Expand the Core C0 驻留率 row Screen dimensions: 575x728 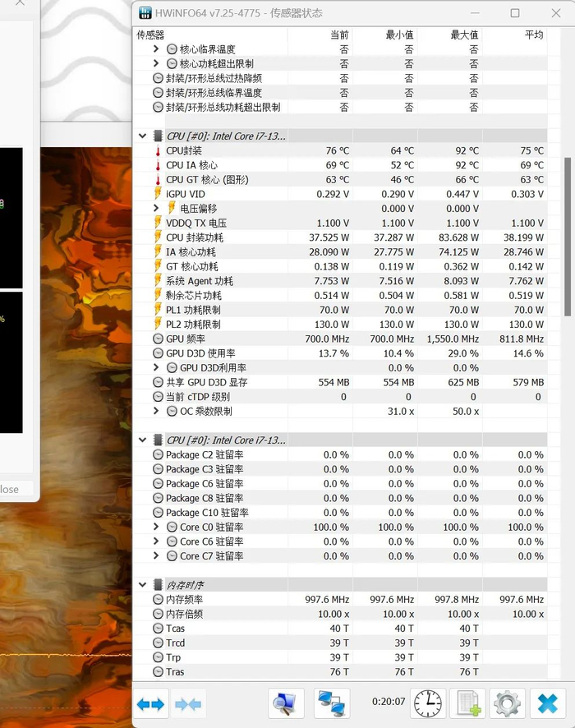pyautogui.click(x=156, y=527)
